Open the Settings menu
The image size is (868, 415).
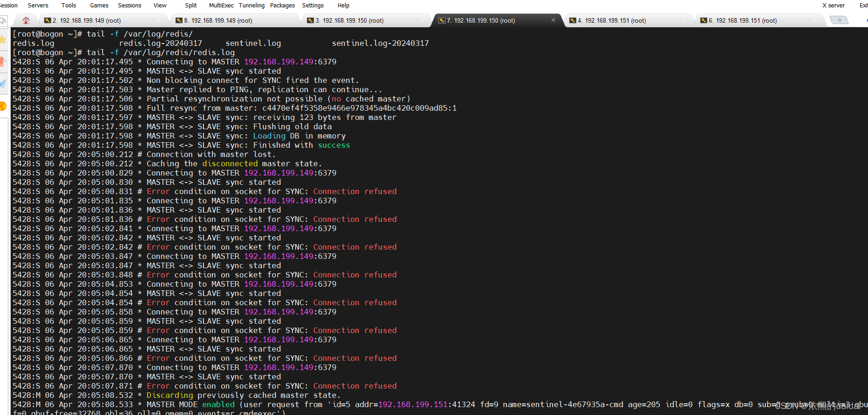pyautogui.click(x=313, y=6)
